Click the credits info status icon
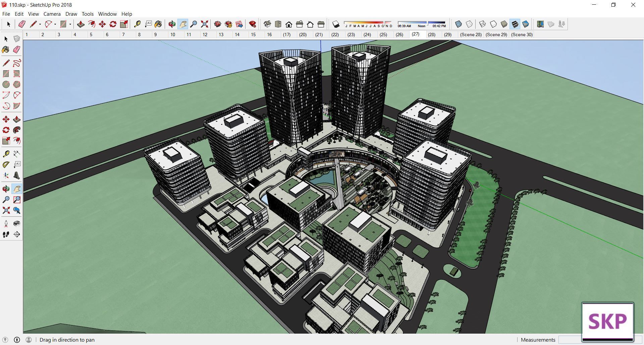 (x=17, y=340)
